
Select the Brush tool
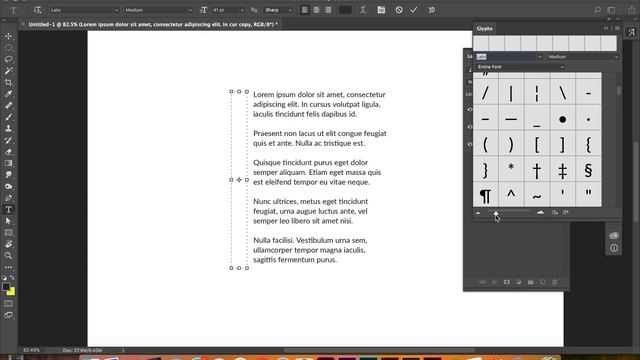[x=8, y=117]
